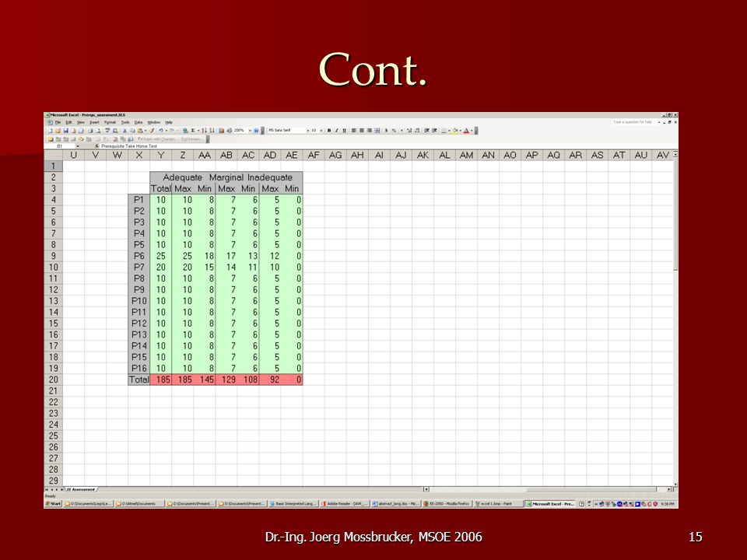Click the Total 185 cell in column Y
The height and width of the screenshot is (560, 747).
click(x=161, y=380)
